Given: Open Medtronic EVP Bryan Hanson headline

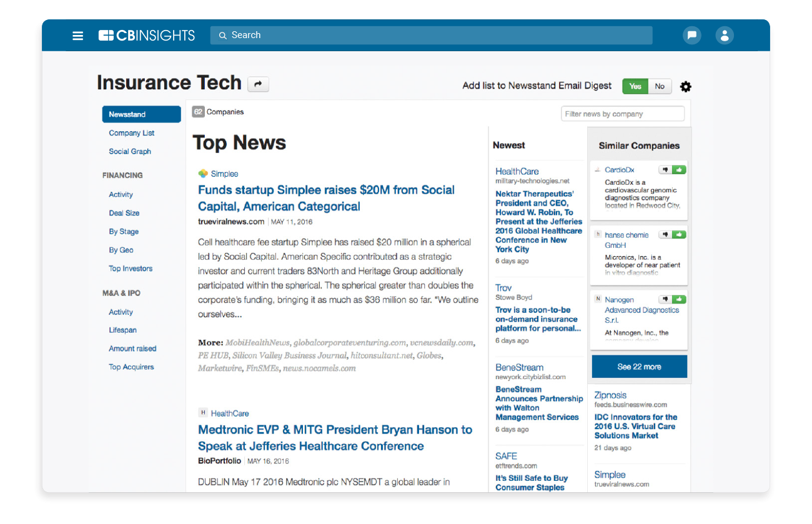Looking at the screenshot, I should coord(335,438).
